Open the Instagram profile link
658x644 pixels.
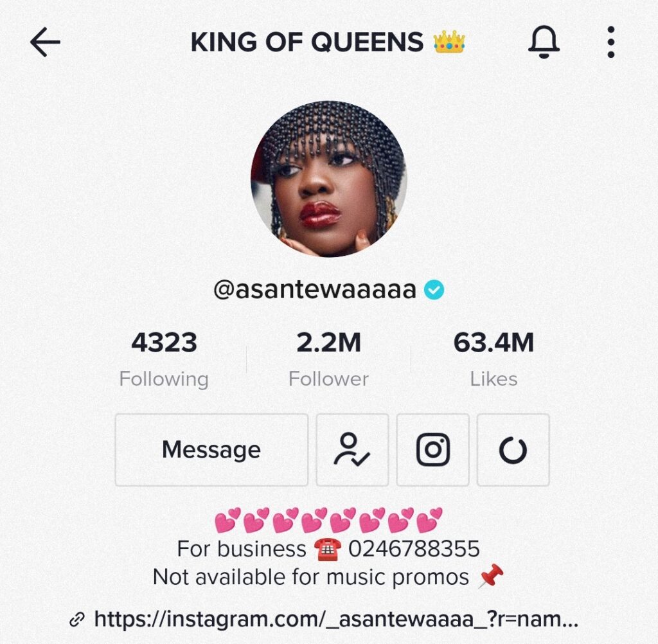(336, 619)
